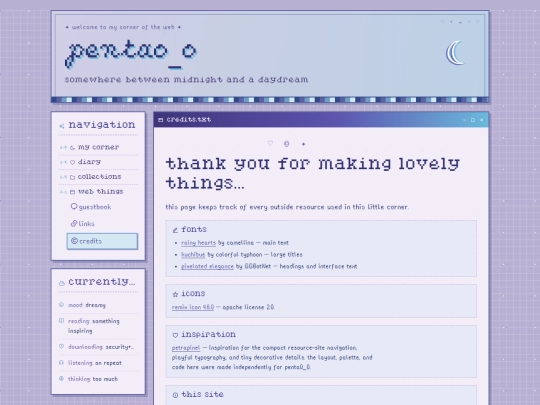Open the rainy hearts font link

click(198, 243)
